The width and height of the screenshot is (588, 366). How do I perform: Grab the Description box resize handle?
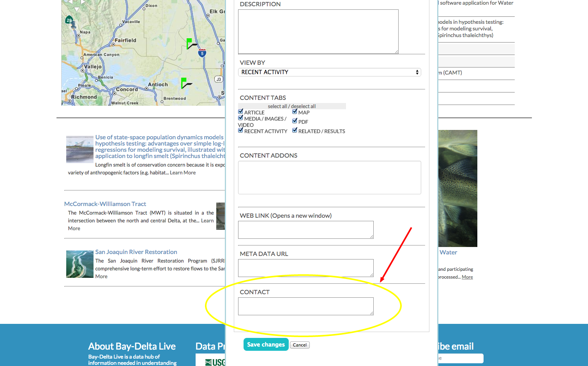click(x=396, y=52)
